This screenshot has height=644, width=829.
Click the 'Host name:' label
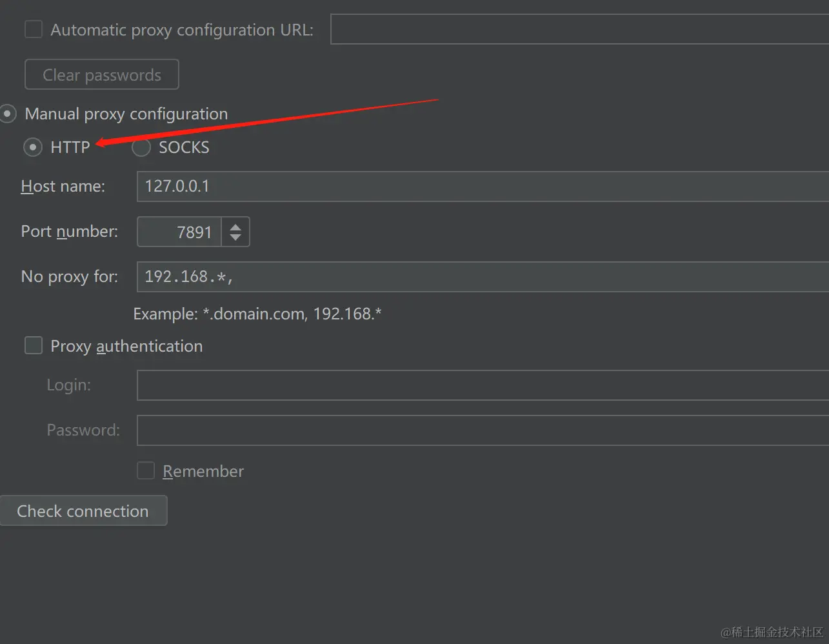(x=63, y=186)
